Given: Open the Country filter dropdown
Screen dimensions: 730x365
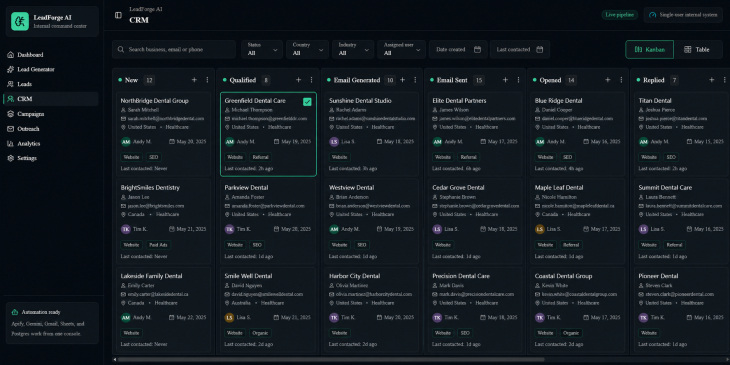Looking at the screenshot, I should coord(307,49).
